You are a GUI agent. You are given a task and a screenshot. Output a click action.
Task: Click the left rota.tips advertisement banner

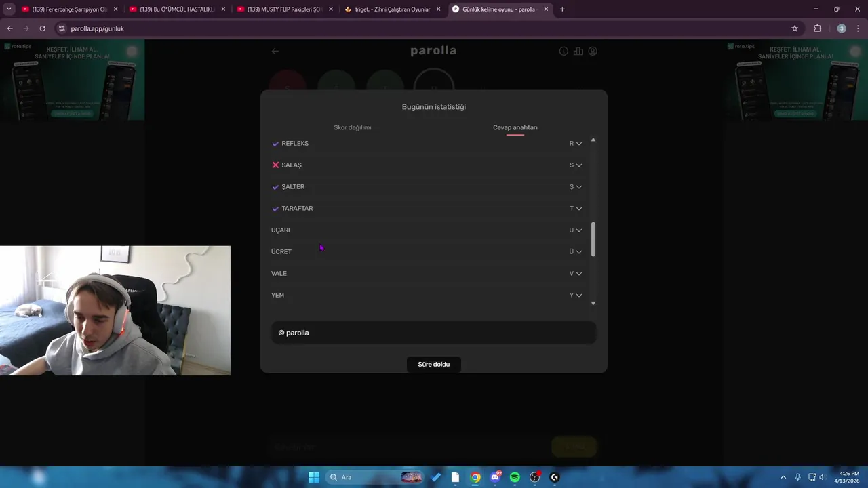click(73, 80)
